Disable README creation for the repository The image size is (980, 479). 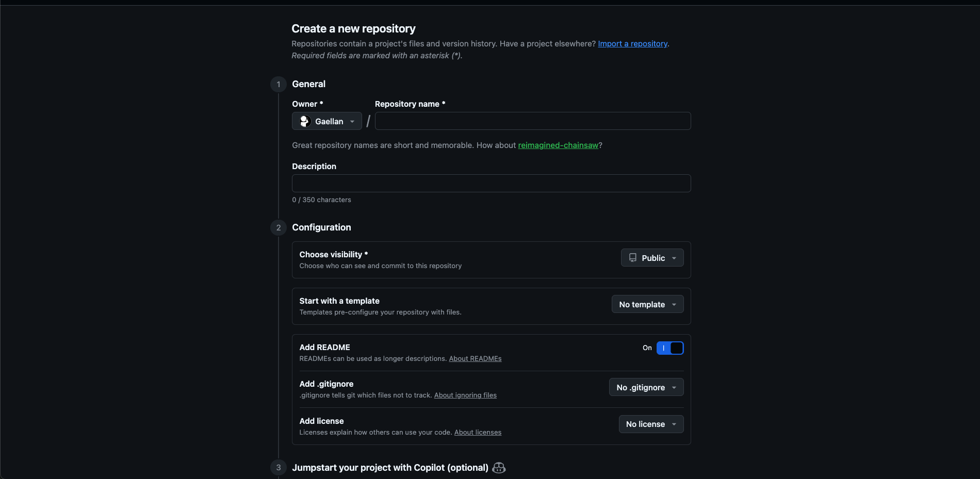670,348
